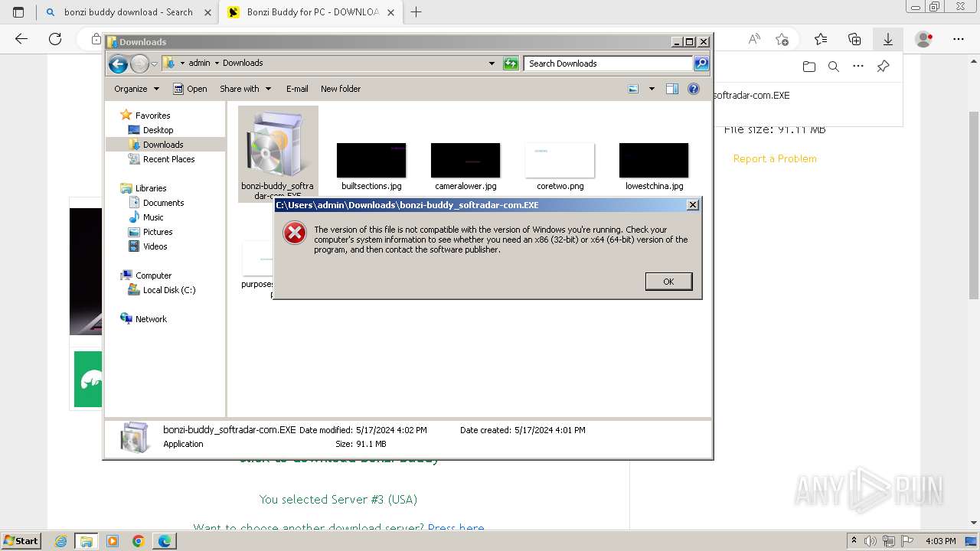Select Desktop under Favorites

(158, 130)
